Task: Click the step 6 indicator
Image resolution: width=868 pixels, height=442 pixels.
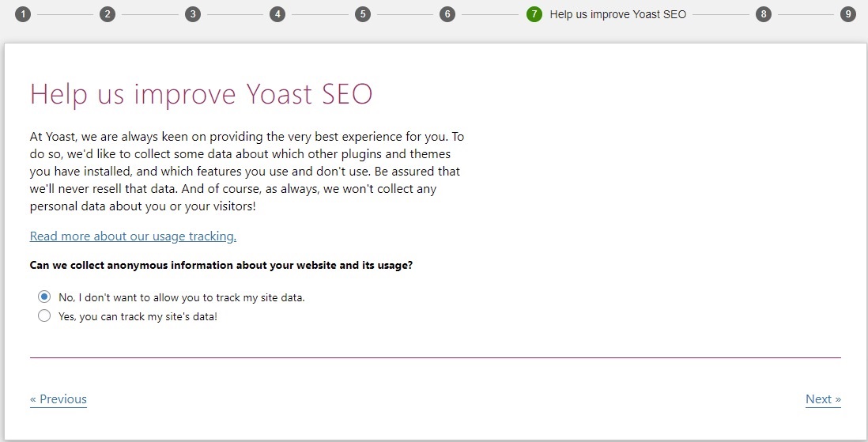Action: 447,14
